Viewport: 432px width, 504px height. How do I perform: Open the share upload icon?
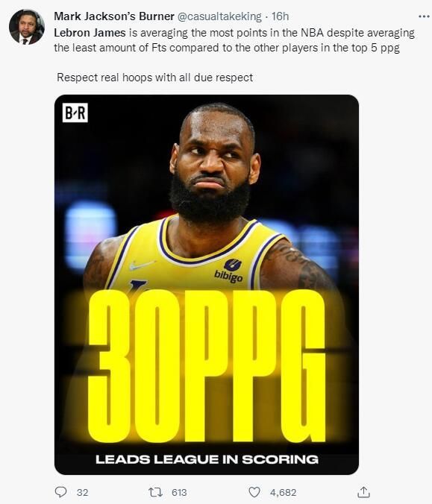[363, 492]
